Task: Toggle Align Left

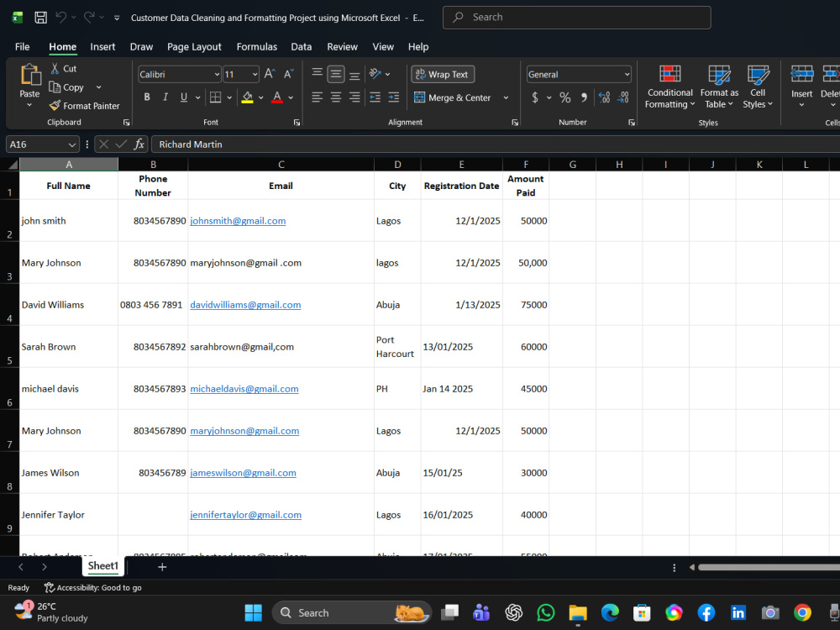Action: 318,97
